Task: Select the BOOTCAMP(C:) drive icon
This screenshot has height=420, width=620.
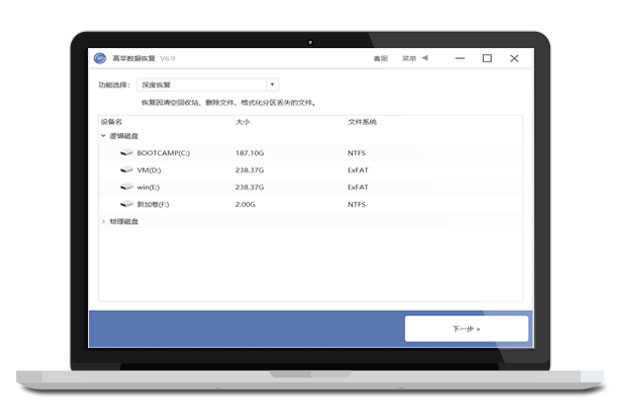Action: click(x=127, y=153)
